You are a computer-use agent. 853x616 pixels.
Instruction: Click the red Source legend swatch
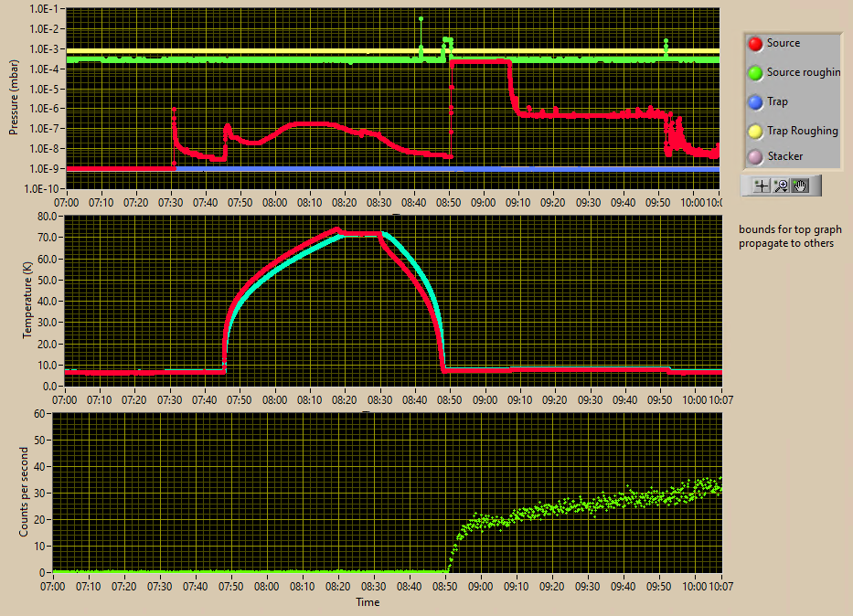[755, 44]
